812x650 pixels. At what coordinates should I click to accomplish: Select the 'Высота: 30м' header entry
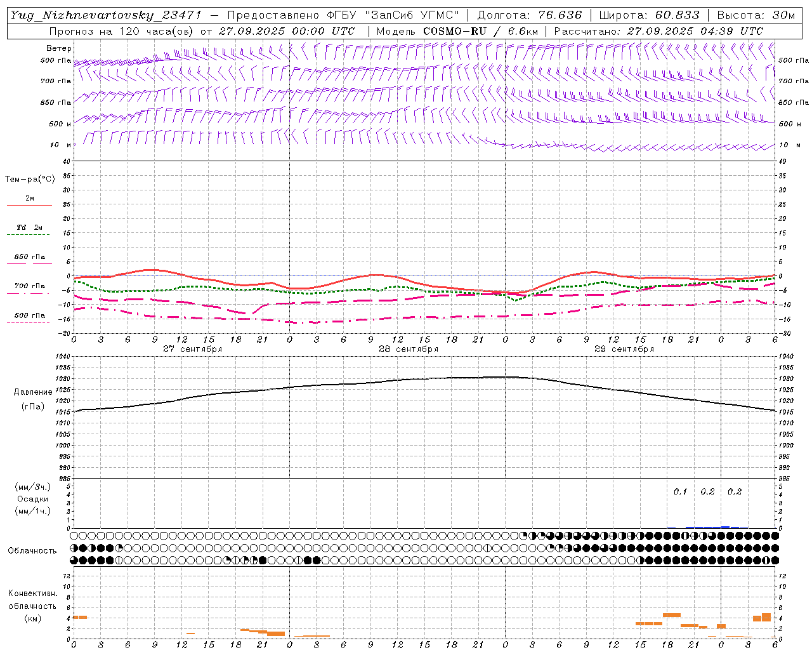[x=755, y=15]
